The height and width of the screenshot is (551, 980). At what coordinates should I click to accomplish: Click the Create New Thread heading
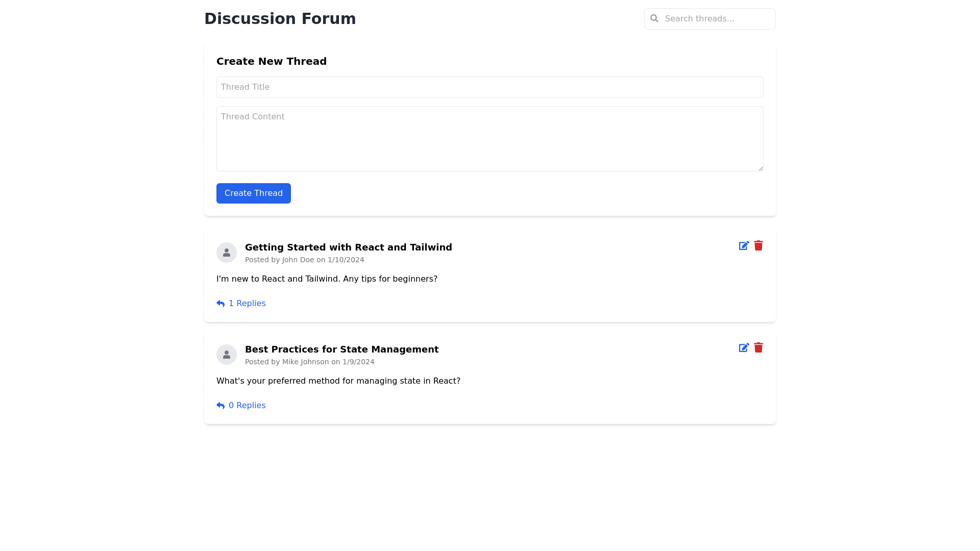271,61
